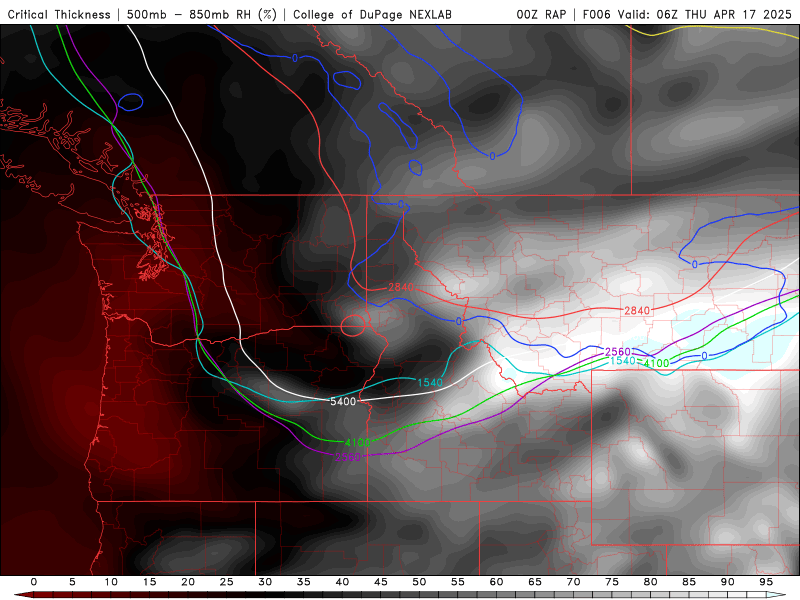
Task: Click the eastern purple "2560" contour label
Action: (618, 352)
